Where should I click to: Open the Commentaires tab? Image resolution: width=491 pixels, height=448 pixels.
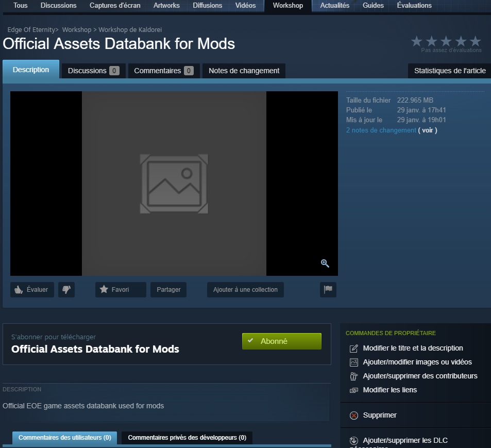(x=164, y=71)
